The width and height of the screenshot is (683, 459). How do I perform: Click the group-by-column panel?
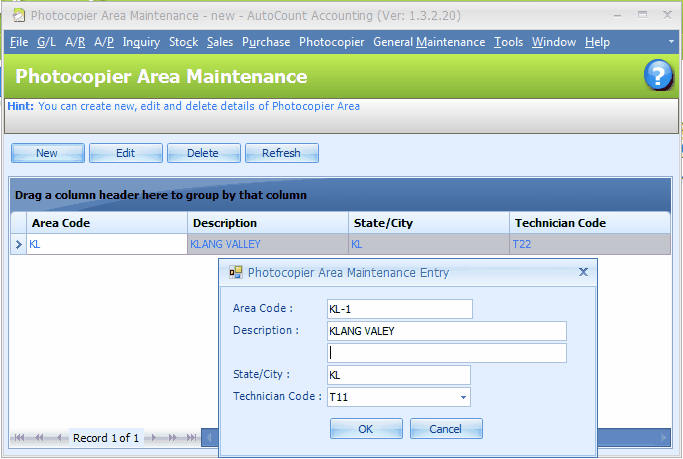point(340,195)
